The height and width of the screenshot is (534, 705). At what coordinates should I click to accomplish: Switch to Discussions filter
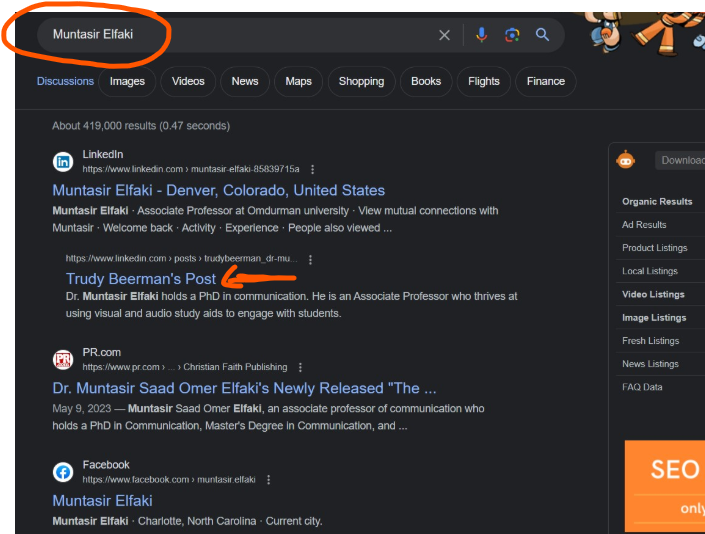pyautogui.click(x=65, y=81)
